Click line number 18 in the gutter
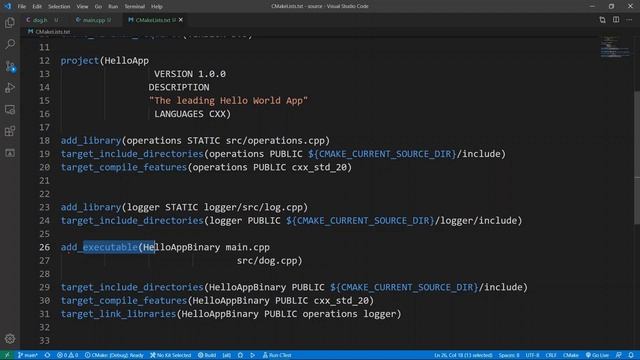This screenshot has height=360, width=640. 44,140
